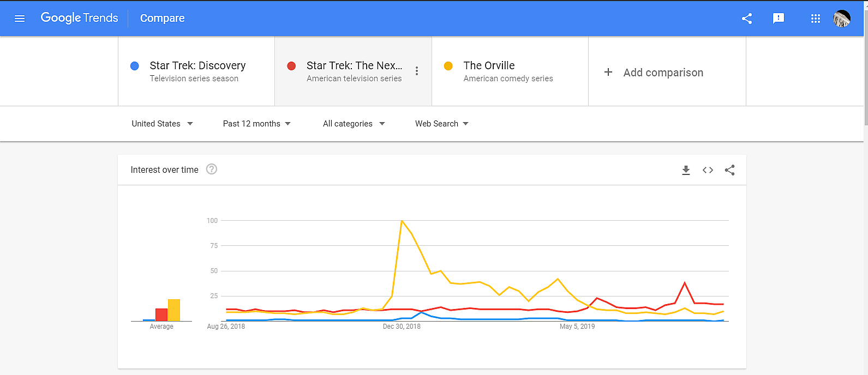Change country from United States
The width and height of the screenshot is (868, 375).
click(161, 123)
